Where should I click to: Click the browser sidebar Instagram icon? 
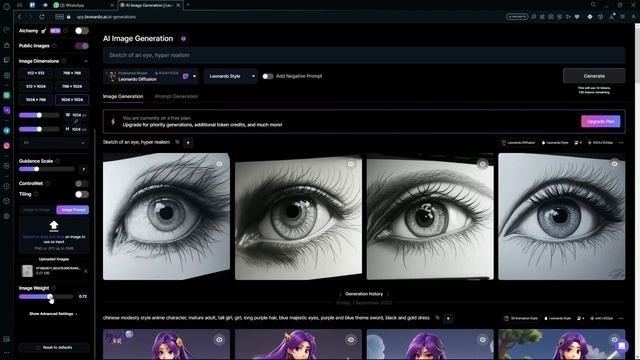(x=7, y=146)
